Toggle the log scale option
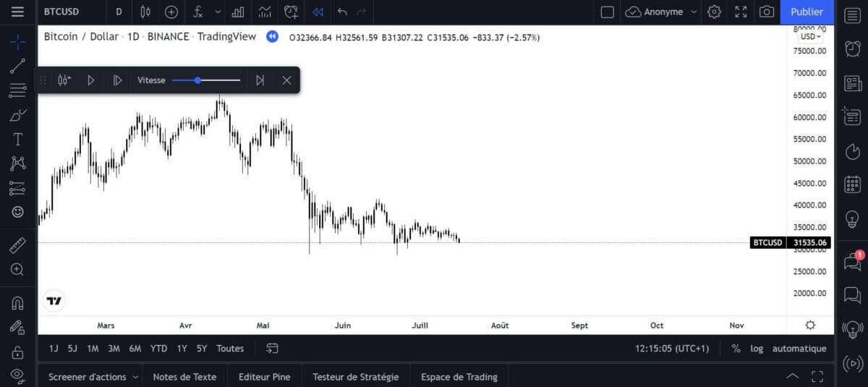 pos(757,349)
